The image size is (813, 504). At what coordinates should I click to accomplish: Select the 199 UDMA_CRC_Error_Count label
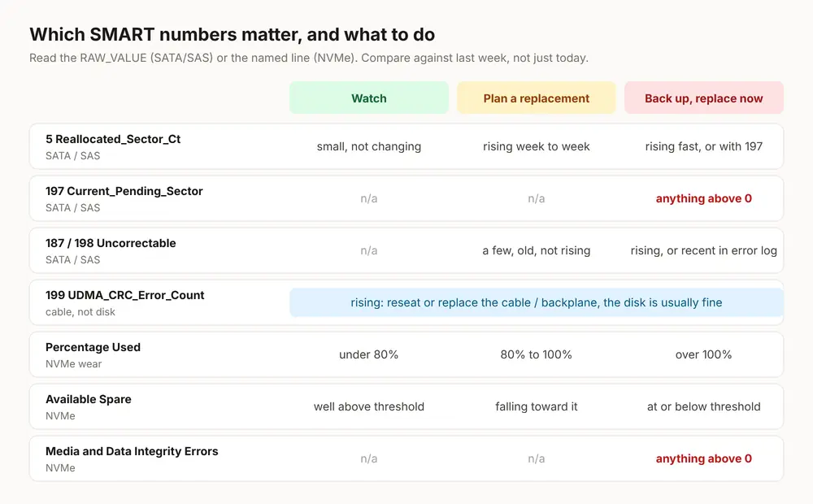pos(125,295)
